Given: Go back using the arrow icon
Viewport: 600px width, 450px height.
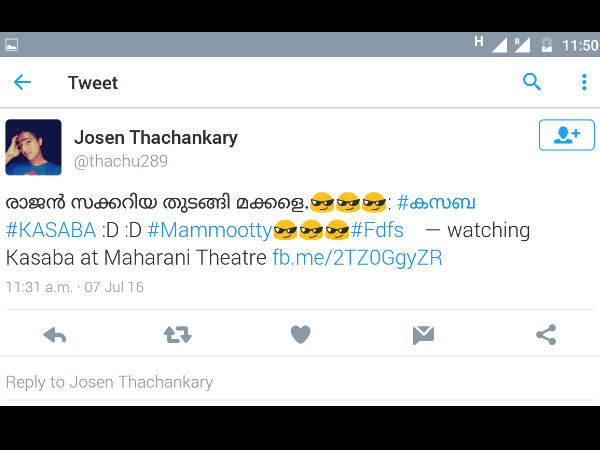Looking at the screenshot, I should point(22,82).
